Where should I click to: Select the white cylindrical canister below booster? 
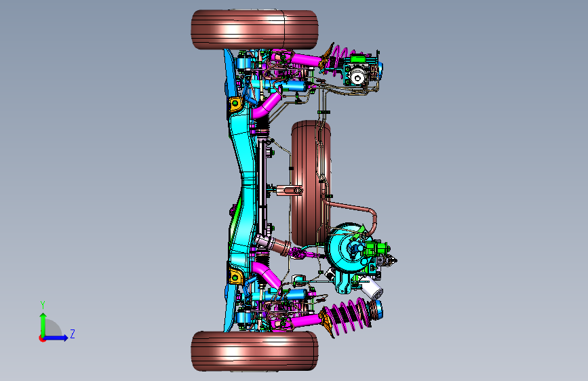click(x=371, y=289)
